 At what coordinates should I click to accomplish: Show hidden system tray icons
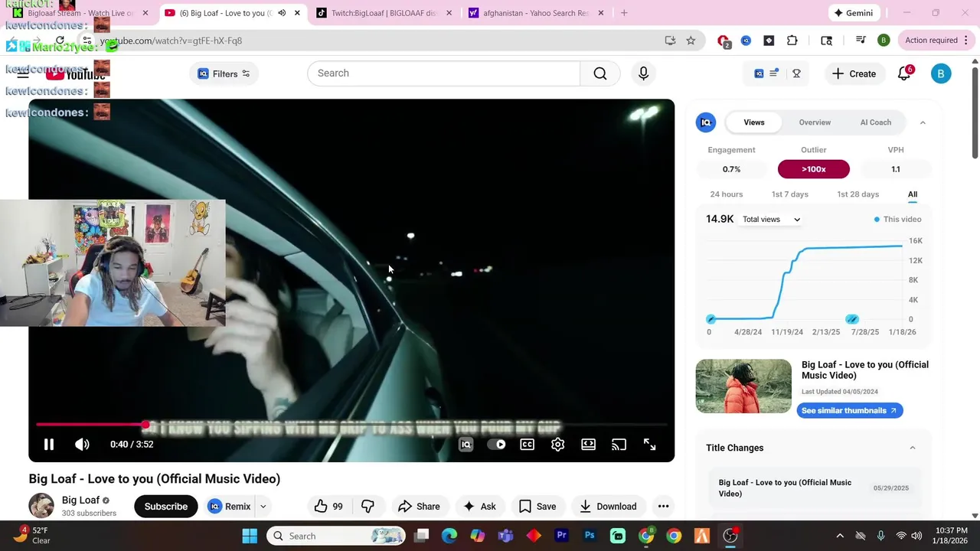click(839, 536)
